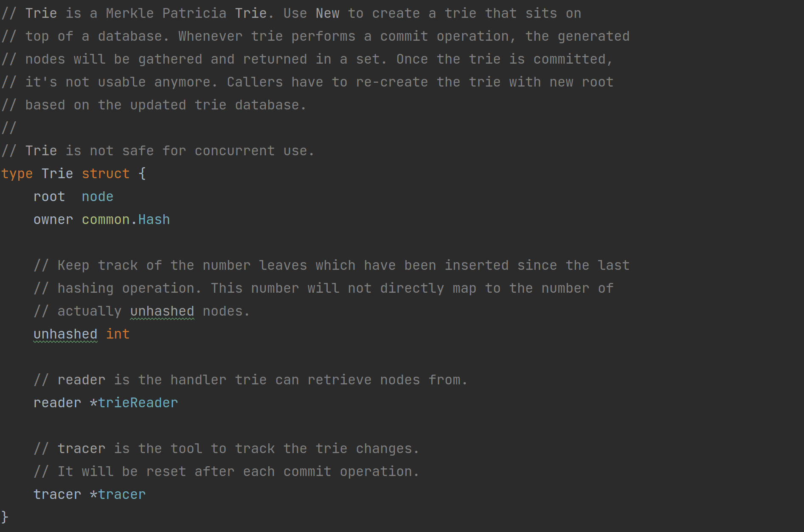Select the 'root' field name

[49, 196]
